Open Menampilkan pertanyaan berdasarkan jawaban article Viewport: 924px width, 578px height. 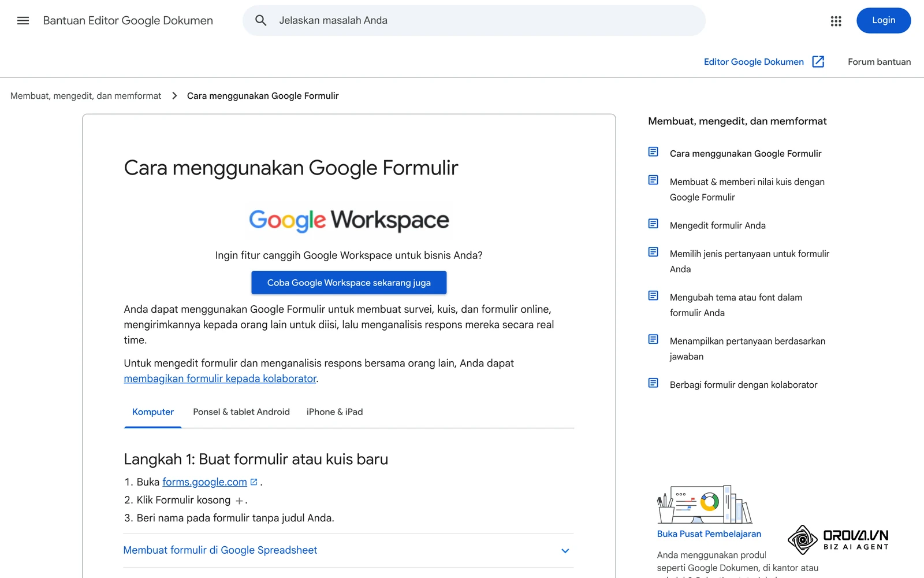(747, 349)
